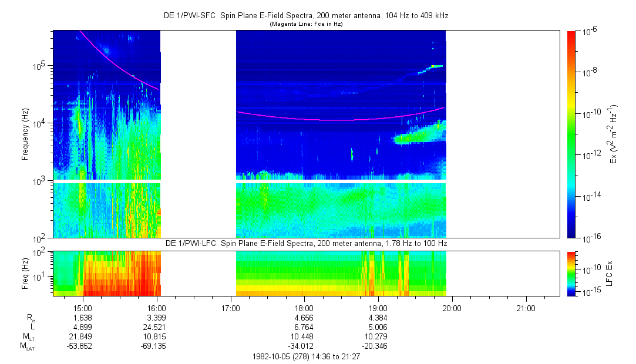Click the MLAT value -53.852
Viewport: 636px width, 364px height.
pos(83,346)
